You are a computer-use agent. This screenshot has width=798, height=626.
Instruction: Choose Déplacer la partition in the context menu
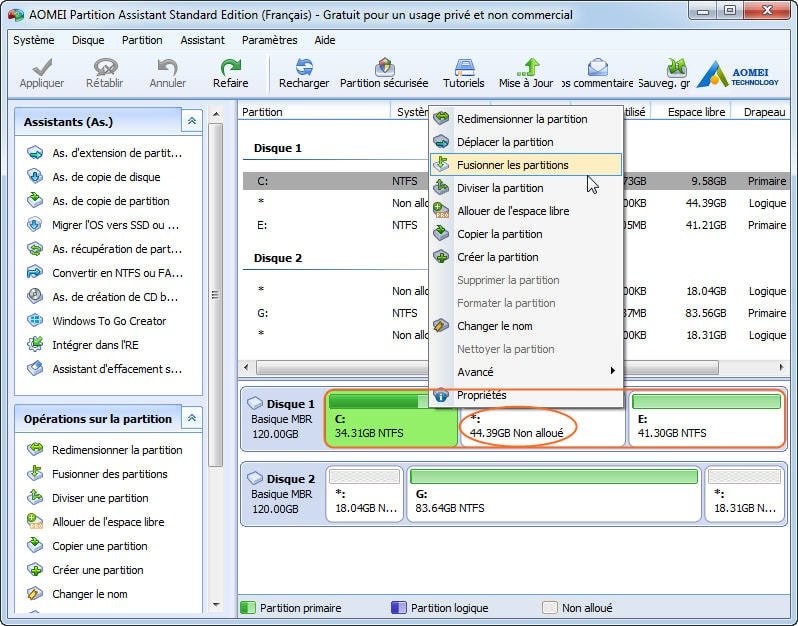525,142
